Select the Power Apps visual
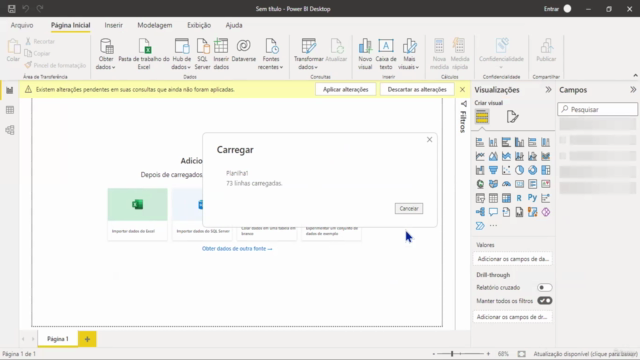This screenshot has height=360, width=640. pos(545,212)
